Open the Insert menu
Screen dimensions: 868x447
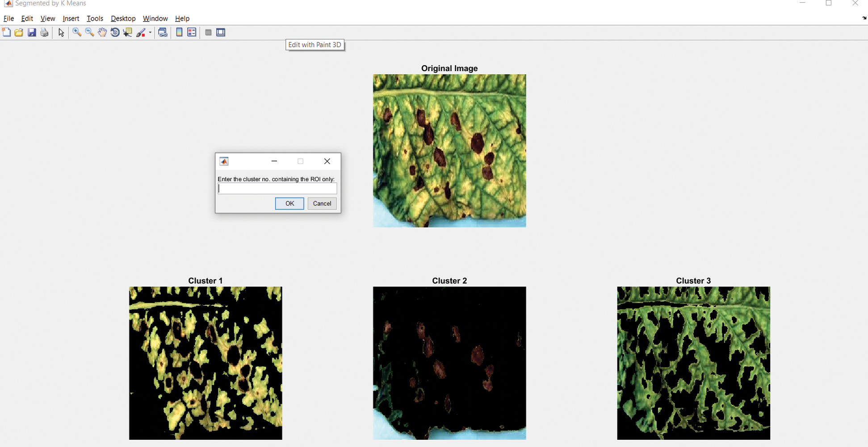[71, 18]
